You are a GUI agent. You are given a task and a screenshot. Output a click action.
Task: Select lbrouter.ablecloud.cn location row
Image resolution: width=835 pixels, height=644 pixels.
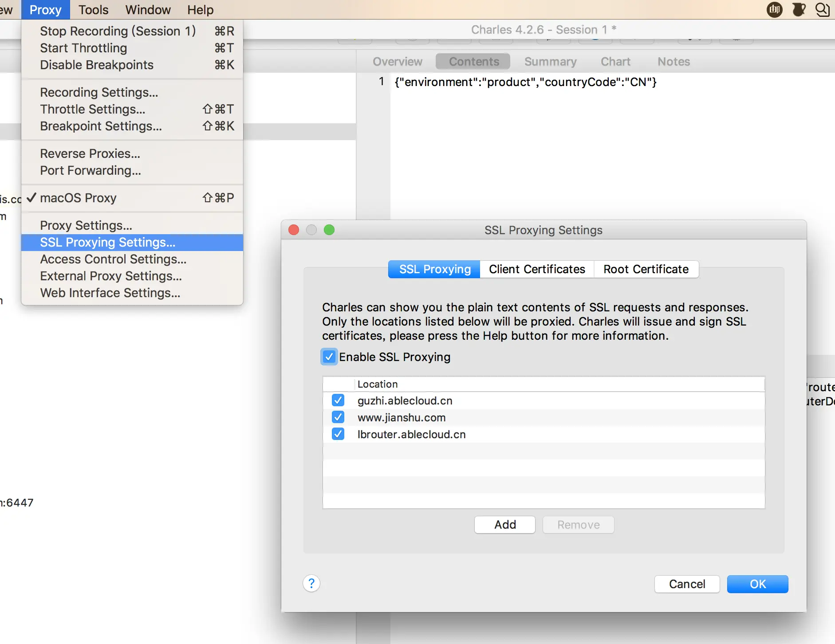[x=544, y=434]
